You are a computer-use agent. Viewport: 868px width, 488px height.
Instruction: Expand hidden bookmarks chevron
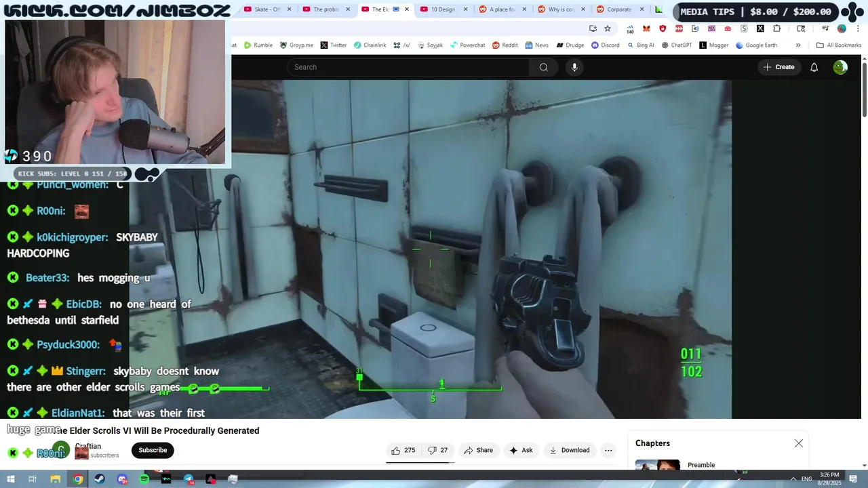tap(798, 45)
